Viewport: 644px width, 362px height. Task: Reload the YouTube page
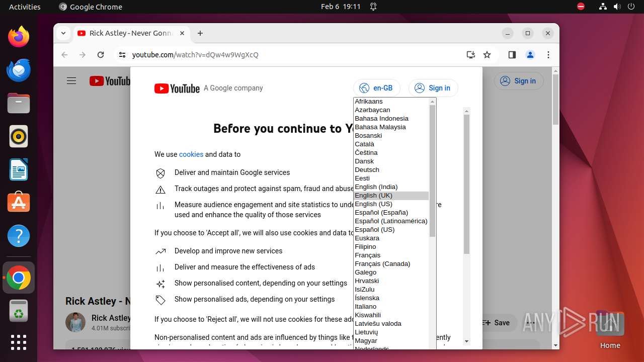click(x=101, y=55)
